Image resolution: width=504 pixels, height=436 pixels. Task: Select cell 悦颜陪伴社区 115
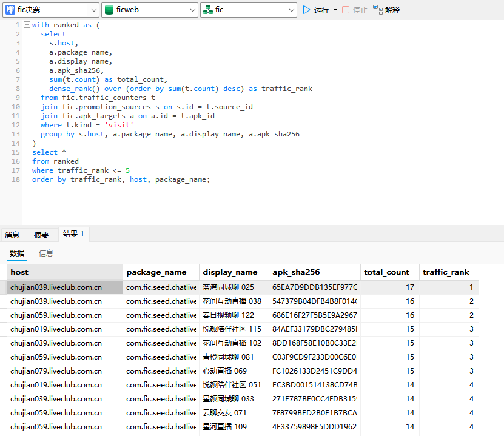click(234, 329)
